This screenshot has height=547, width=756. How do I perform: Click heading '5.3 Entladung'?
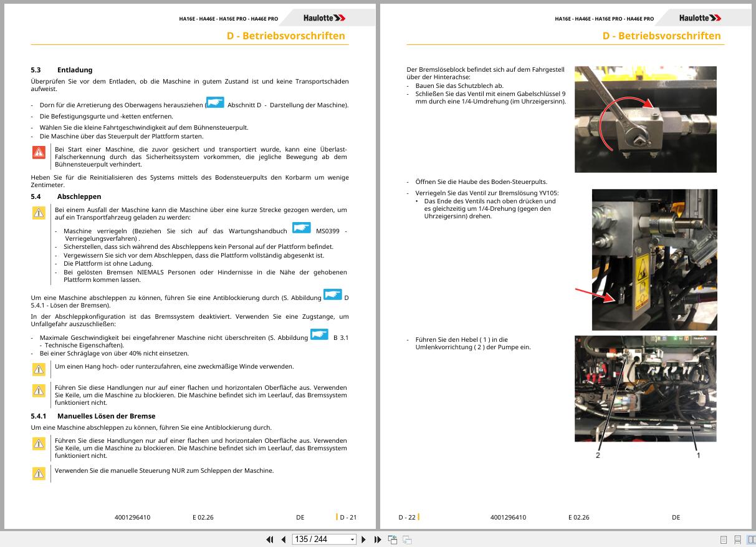(62, 70)
